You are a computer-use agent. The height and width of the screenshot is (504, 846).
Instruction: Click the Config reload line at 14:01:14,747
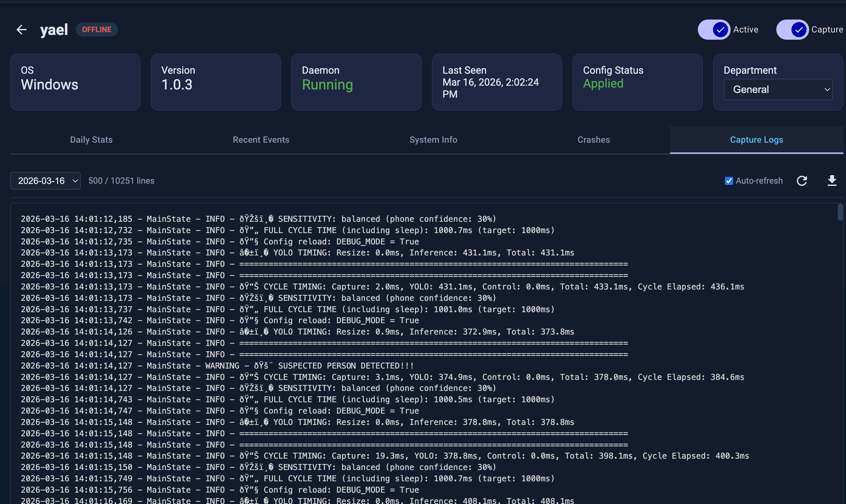220,411
